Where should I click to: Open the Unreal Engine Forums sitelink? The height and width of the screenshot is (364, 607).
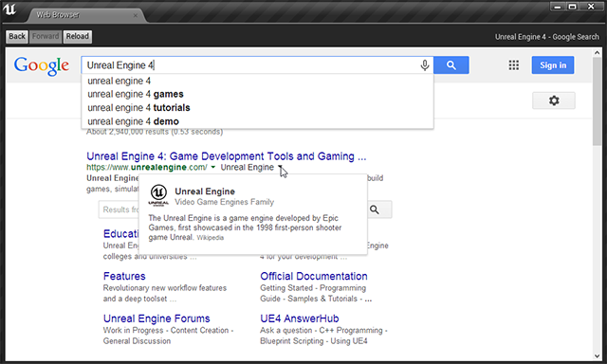tap(156, 318)
